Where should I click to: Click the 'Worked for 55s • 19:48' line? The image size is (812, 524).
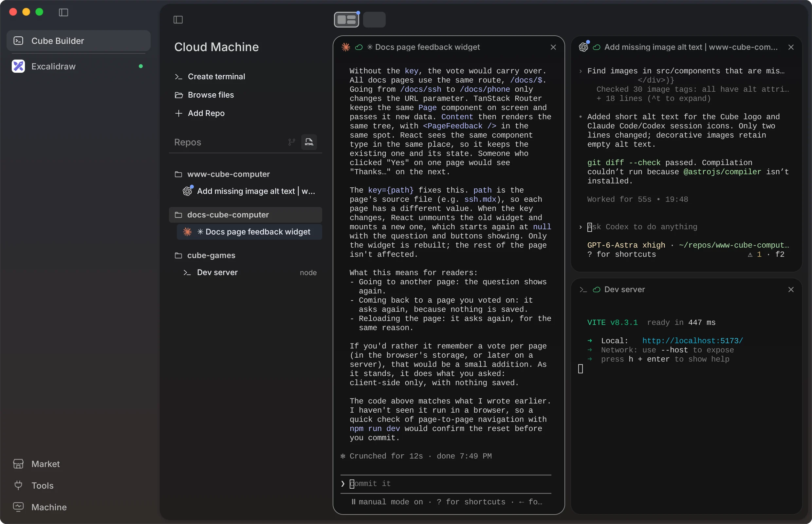coord(637,199)
